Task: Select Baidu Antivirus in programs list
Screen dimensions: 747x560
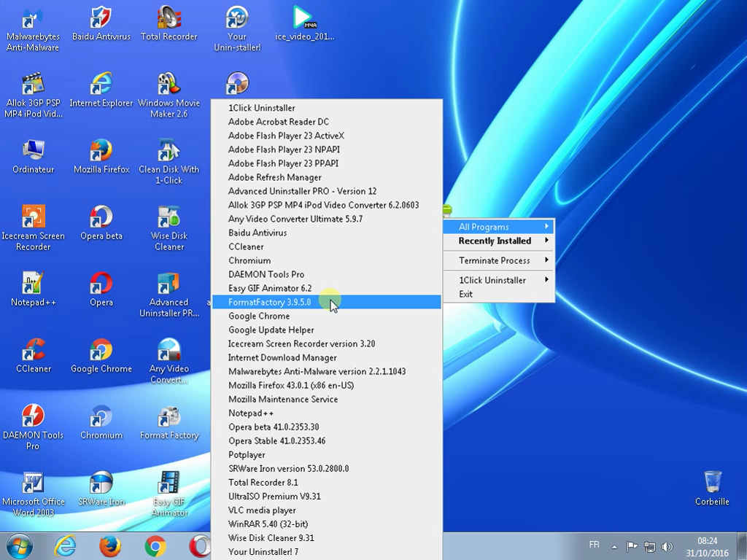Action: [327, 233]
